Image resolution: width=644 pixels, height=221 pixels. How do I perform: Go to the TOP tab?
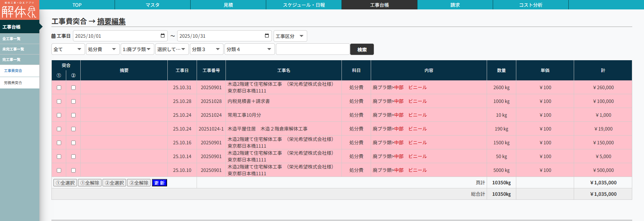pyautogui.click(x=77, y=5)
